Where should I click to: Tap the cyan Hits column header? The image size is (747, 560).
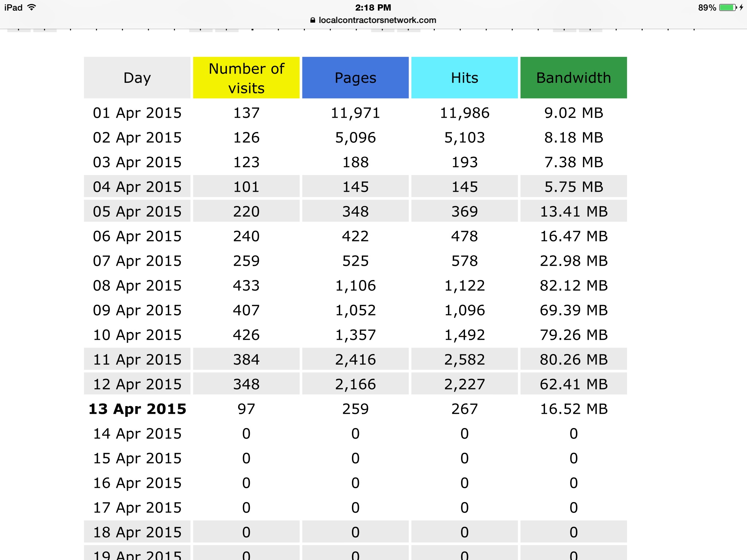(464, 78)
